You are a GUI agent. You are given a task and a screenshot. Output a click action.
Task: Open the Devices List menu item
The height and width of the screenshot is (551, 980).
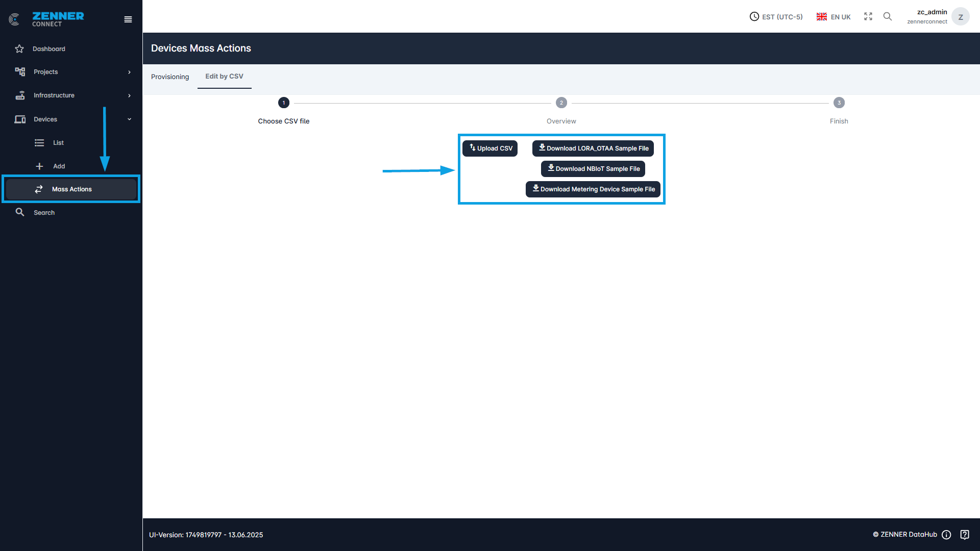pyautogui.click(x=58, y=143)
